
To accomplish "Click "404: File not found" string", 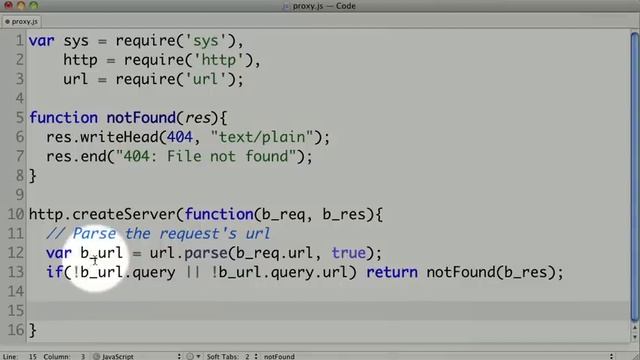I will 206,156.
